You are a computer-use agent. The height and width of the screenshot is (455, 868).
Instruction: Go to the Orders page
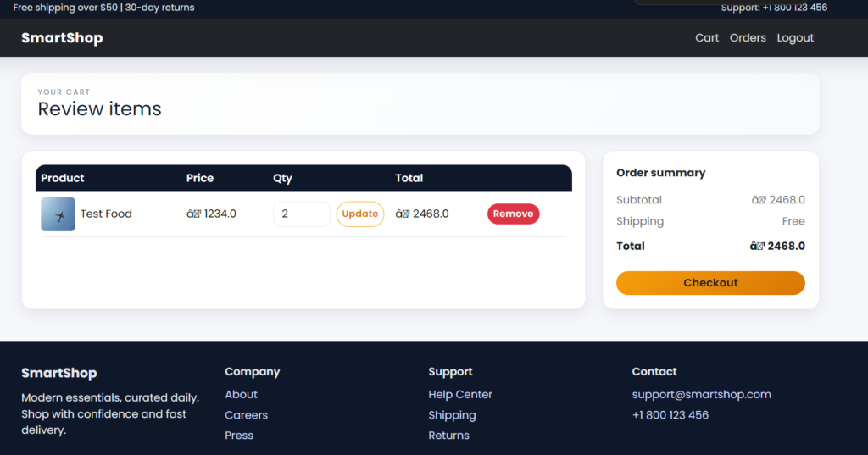[x=748, y=37]
